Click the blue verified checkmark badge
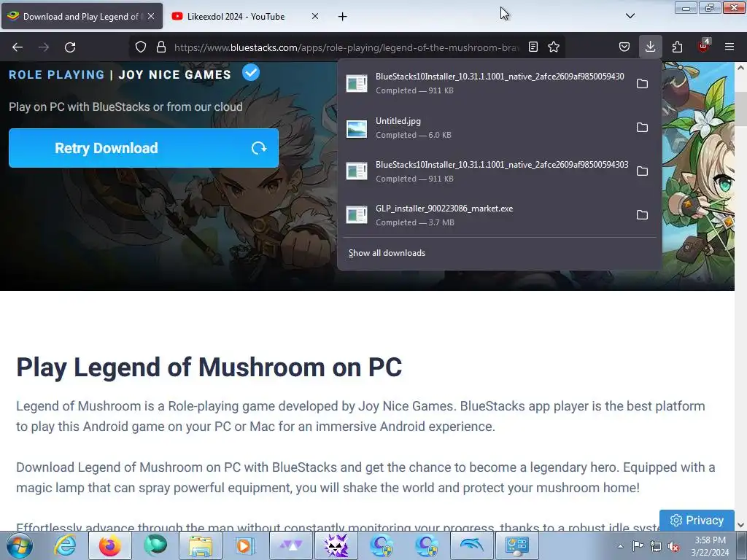The height and width of the screenshot is (560, 747). pyautogui.click(x=251, y=73)
